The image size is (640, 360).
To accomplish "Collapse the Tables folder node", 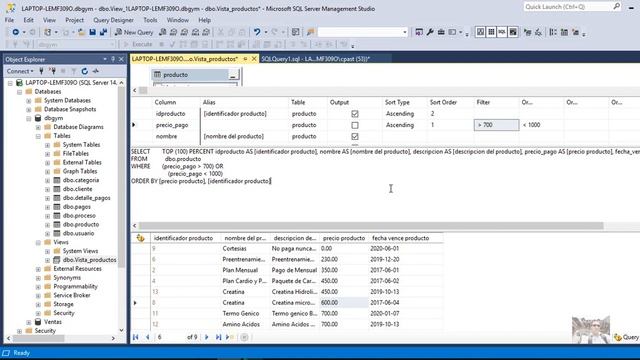I will coord(38,136).
